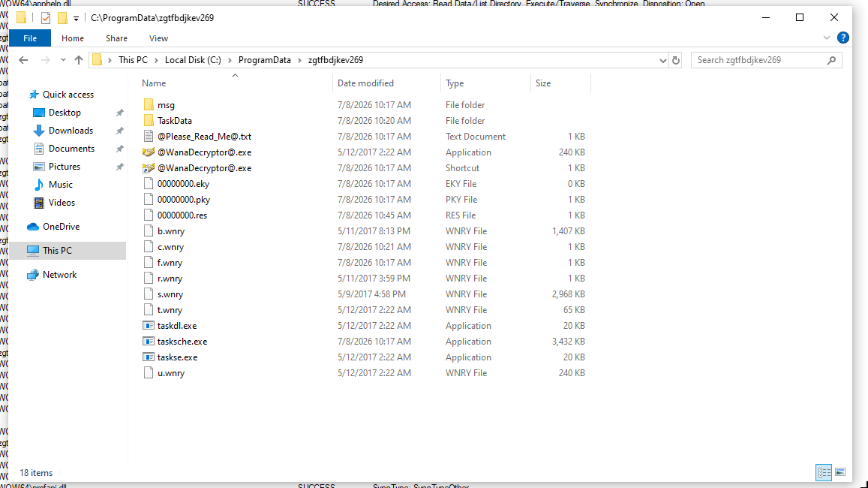Select the taskse.exe application icon
This screenshot has width=868, height=488.
coord(149,357)
